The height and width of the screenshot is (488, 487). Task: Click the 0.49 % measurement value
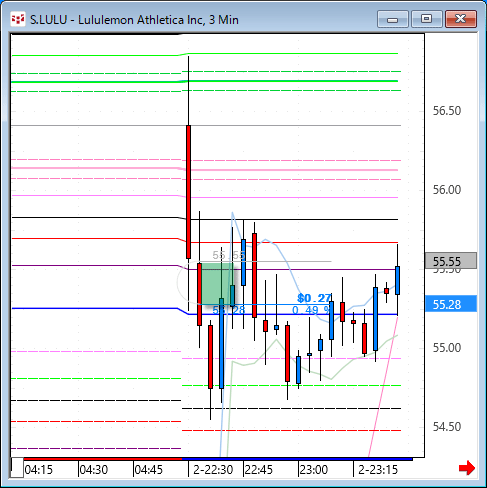coord(311,310)
